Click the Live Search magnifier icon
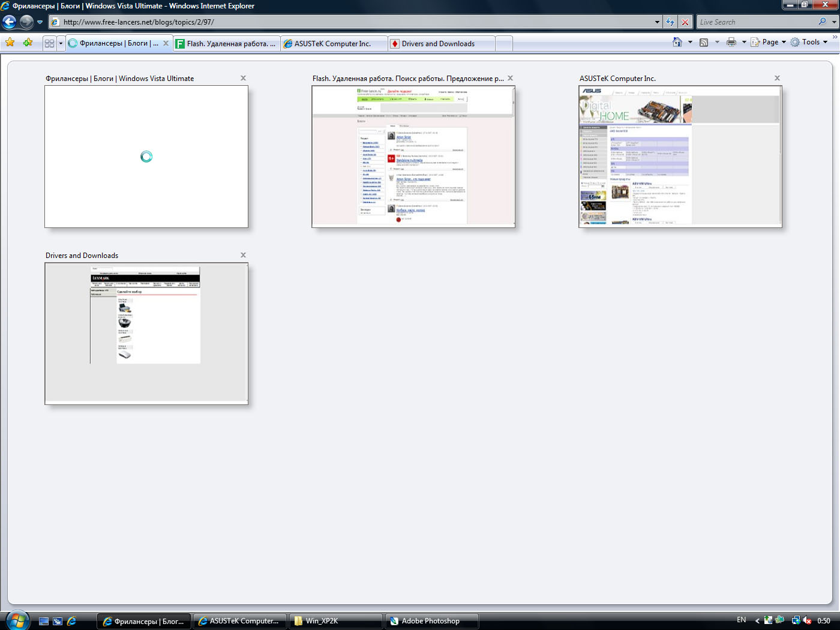 point(822,22)
